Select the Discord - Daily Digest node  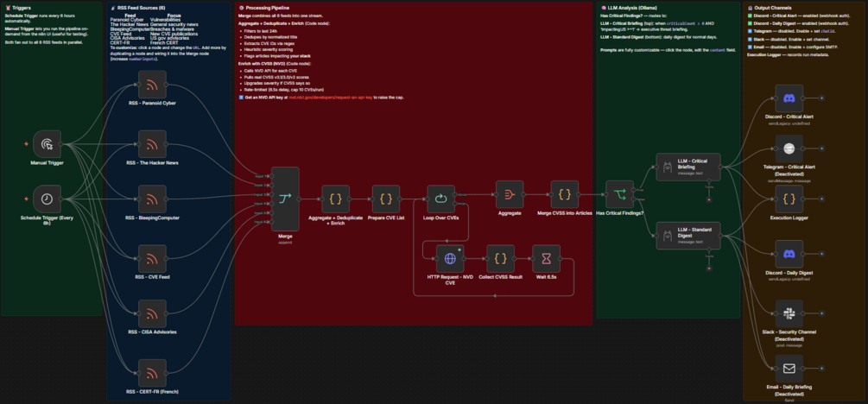(x=789, y=254)
